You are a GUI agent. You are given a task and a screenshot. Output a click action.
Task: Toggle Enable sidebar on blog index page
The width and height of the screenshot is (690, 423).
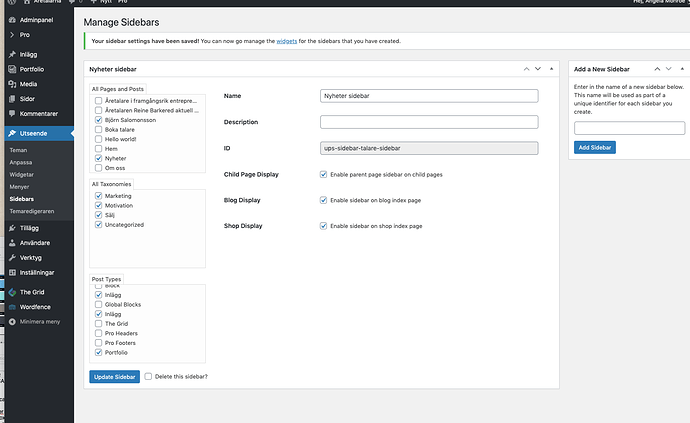pos(323,200)
